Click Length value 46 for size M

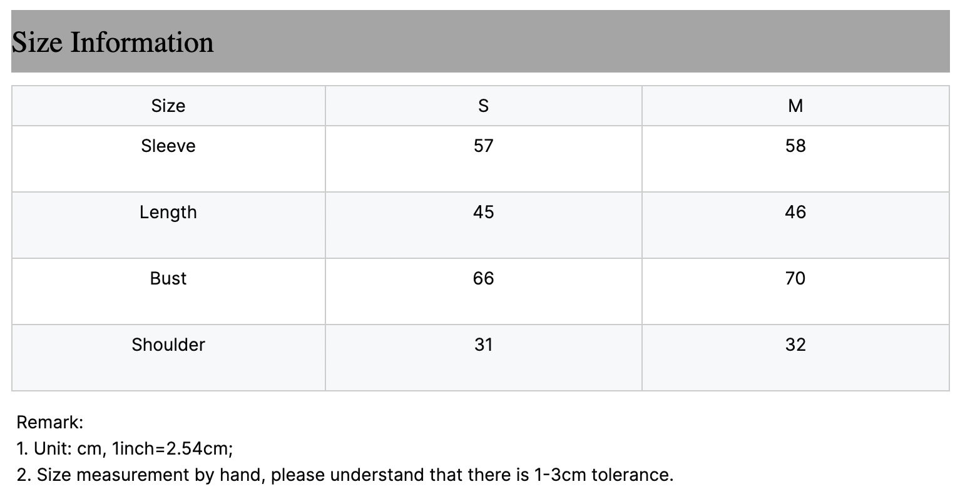coord(795,212)
